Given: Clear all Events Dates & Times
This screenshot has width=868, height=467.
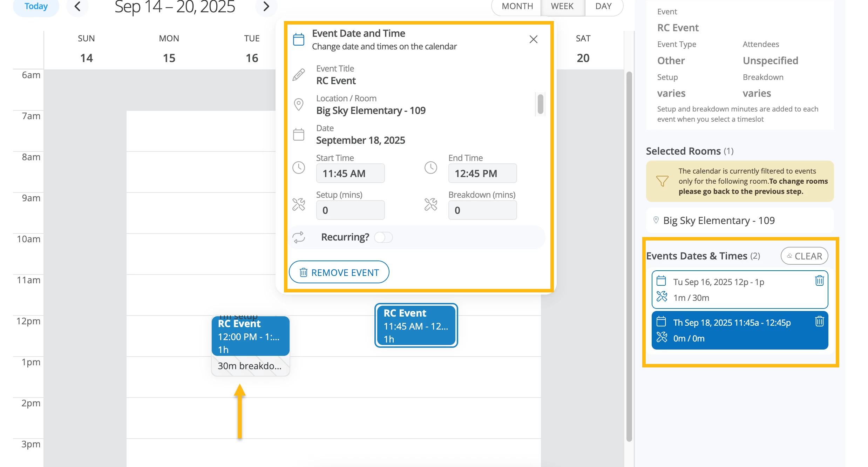Looking at the screenshot, I should [804, 256].
